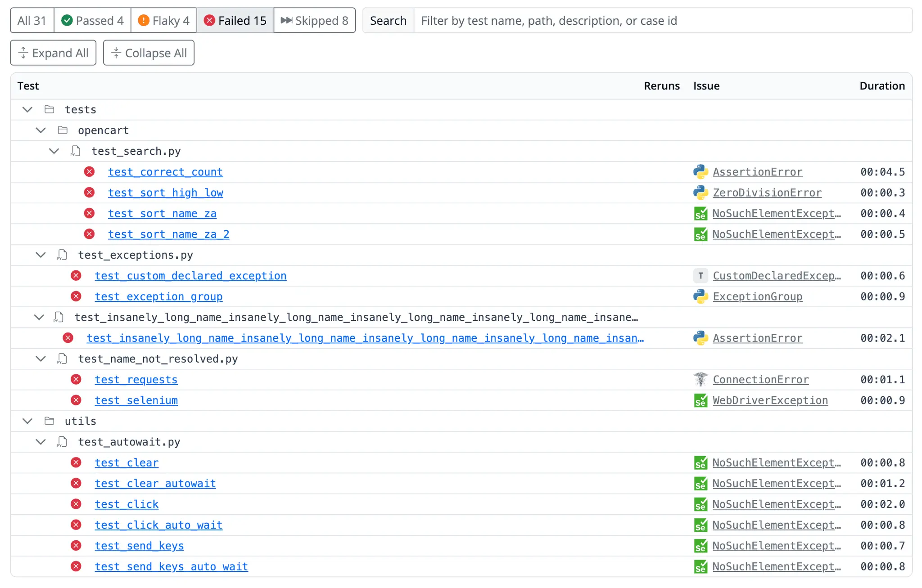Screen dimensions: 922x588
Task: Collapse the tests folder
Action: 27,109
